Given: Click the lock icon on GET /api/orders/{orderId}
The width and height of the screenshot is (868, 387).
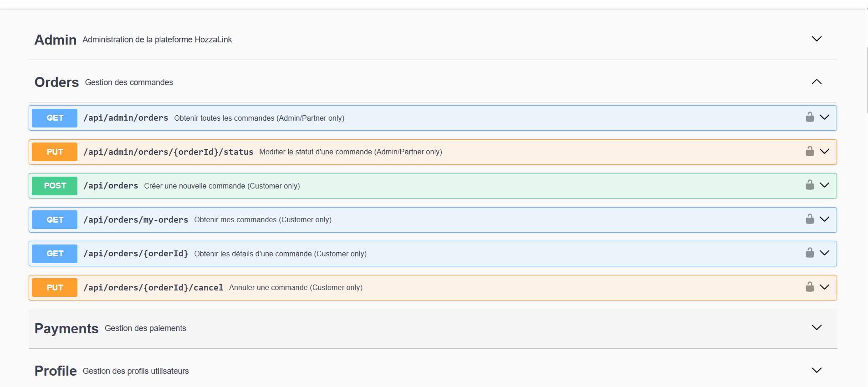Looking at the screenshot, I should point(810,253).
